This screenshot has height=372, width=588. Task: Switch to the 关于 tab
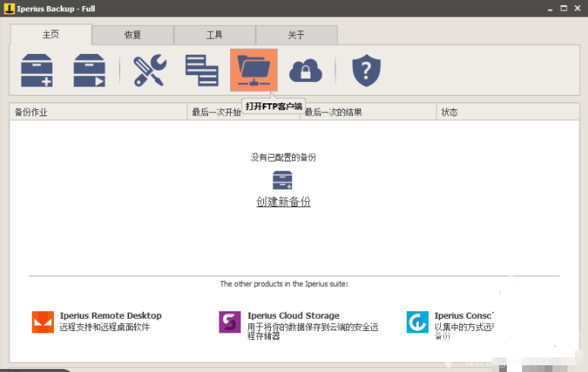click(296, 35)
